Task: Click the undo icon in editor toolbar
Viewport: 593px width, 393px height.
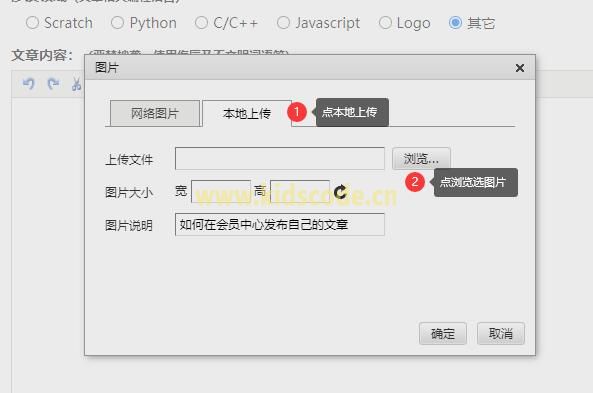Action: (x=28, y=83)
